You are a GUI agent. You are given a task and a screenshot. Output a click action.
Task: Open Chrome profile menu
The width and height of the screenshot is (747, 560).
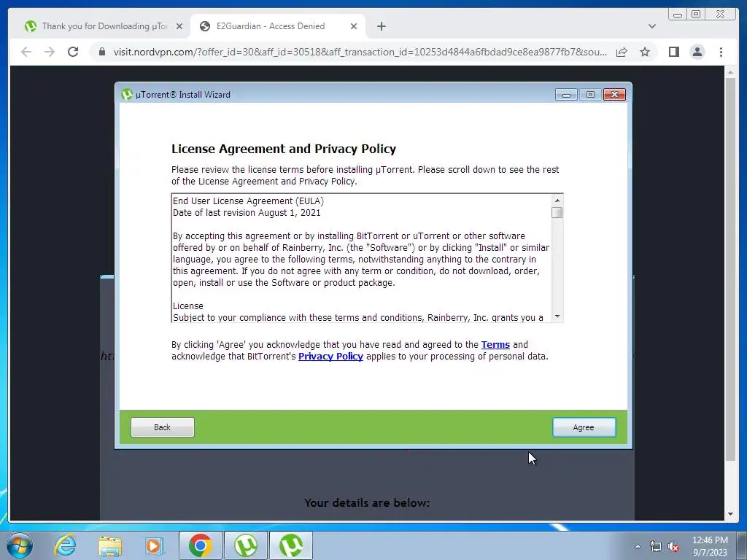697,52
